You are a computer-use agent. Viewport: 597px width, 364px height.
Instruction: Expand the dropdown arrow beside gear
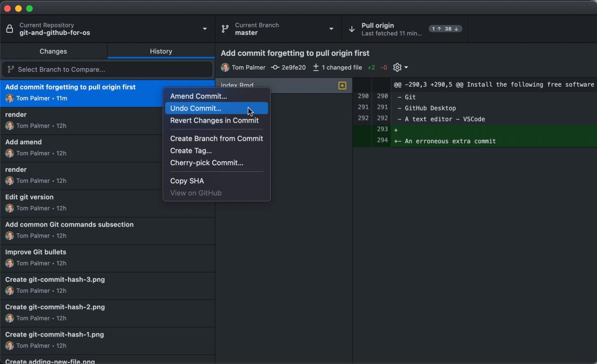tap(406, 67)
